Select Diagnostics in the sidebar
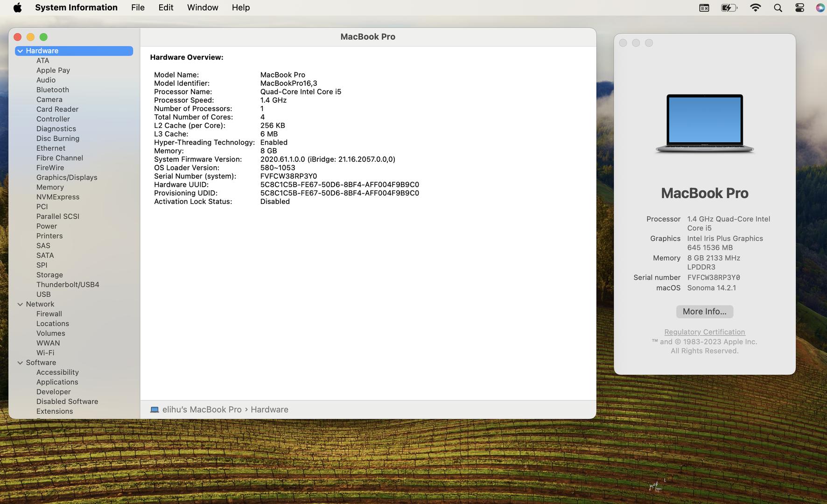Image resolution: width=827 pixels, height=504 pixels. pyautogui.click(x=56, y=129)
